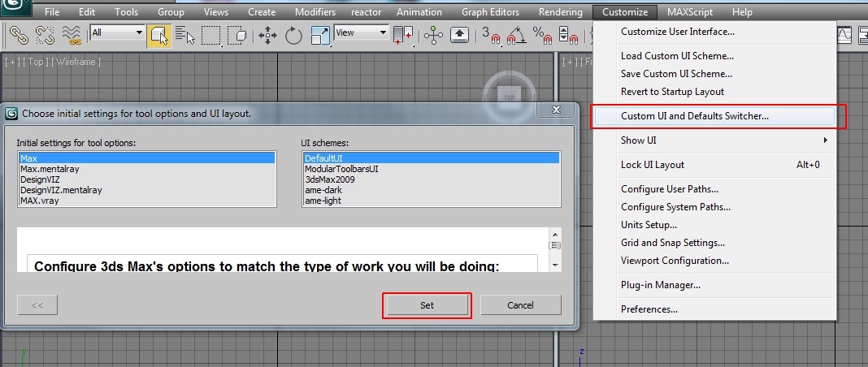Open the Modifiers menu
Viewport: 868px width, 367px height.
click(315, 11)
